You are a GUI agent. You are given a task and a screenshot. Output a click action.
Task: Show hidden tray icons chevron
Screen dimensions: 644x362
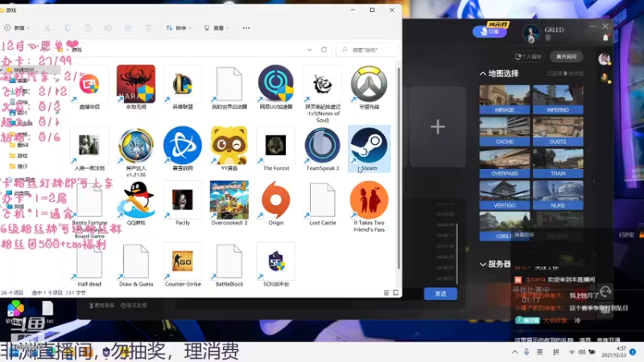(514, 352)
